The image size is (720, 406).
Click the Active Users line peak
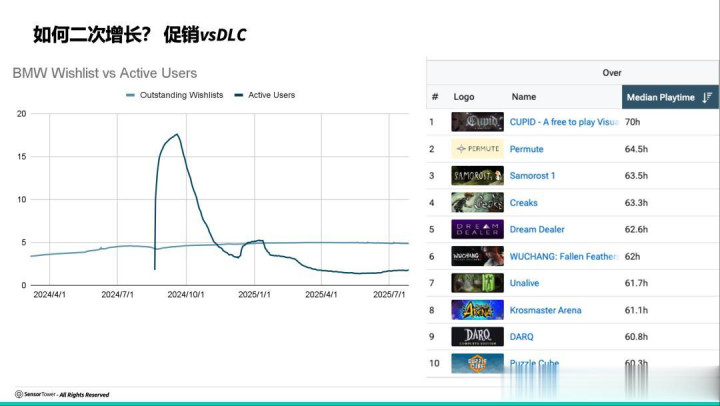(x=177, y=135)
